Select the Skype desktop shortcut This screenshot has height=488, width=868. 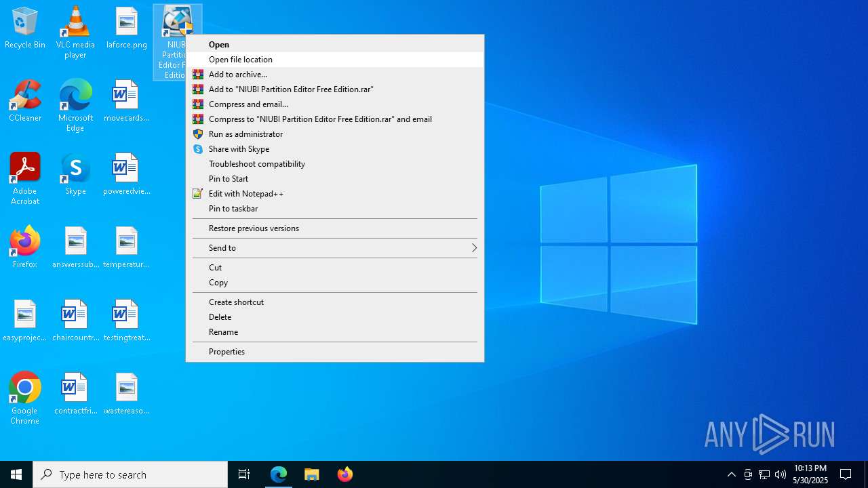75,175
